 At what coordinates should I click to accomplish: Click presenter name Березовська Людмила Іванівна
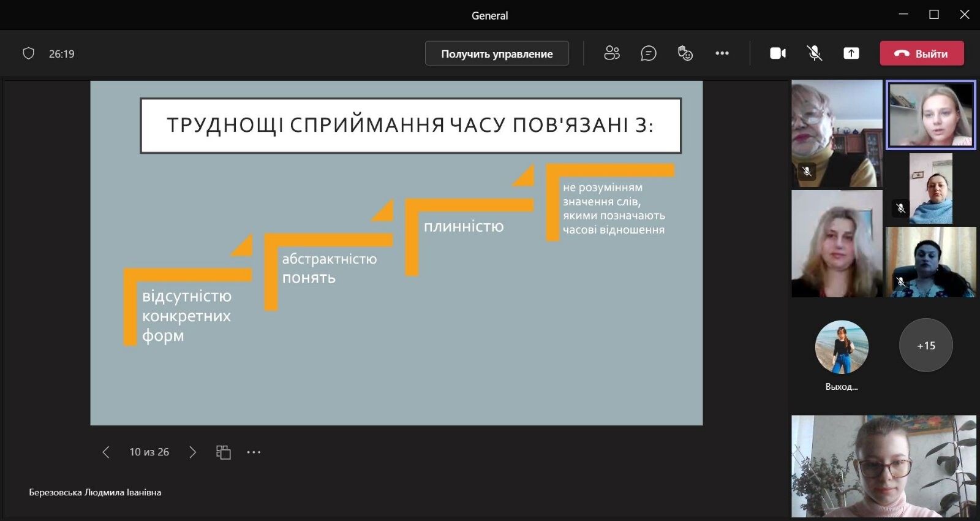coord(95,492)
